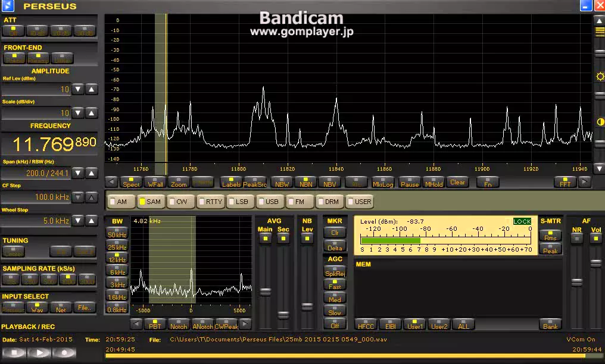Shift the passband view left with the arrow
605x364 pixels.
pos(136,324)
